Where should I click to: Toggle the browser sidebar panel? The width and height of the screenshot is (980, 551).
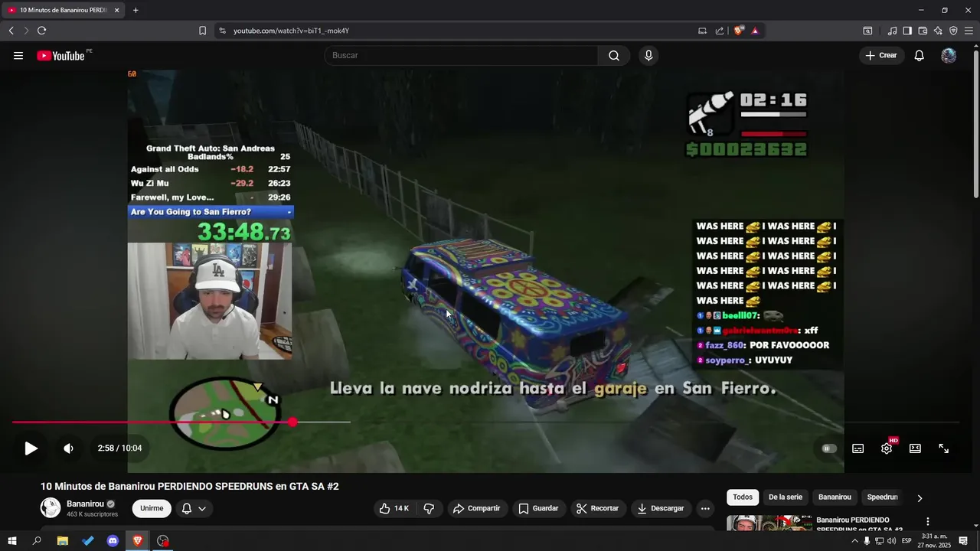click(907, 31)
